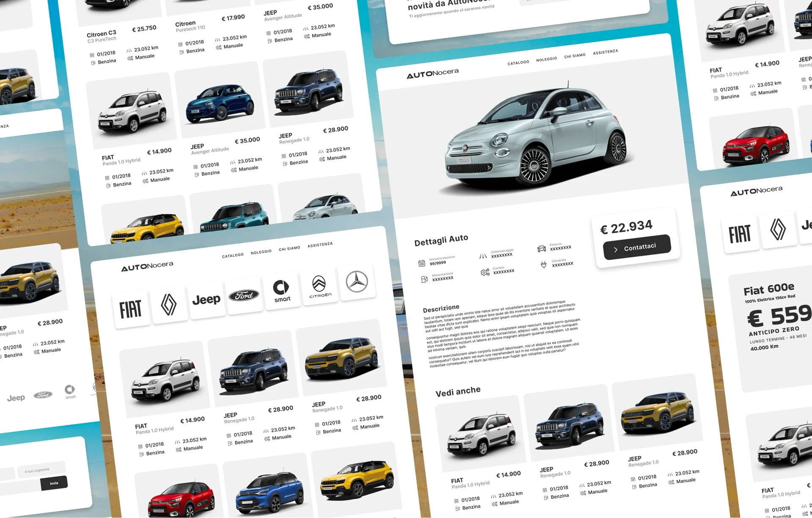Viewport: 812px width, 518px height.
Task: Click the '99/9999' registration value
Action: point(438,263)
